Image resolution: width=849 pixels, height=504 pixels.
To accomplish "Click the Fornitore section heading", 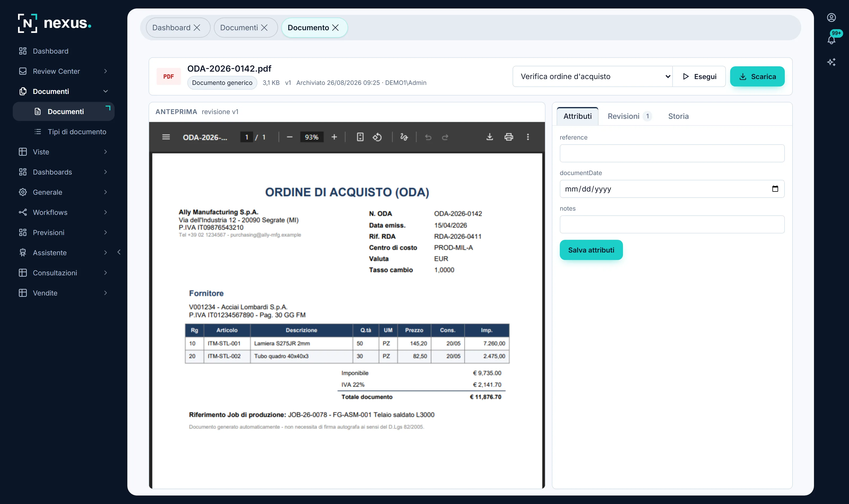I will coord(206,293).
